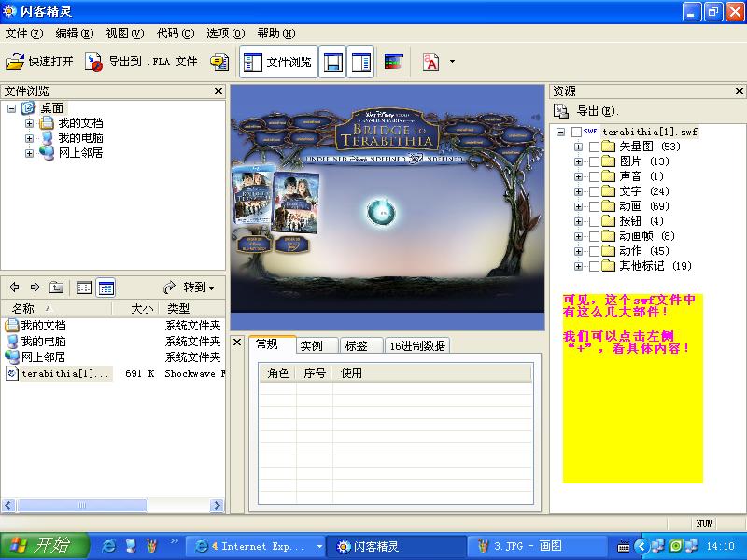Viewport: 747px width, 560px height.
Task: Close the File Browse panel
Action: (x=218, y=91)
